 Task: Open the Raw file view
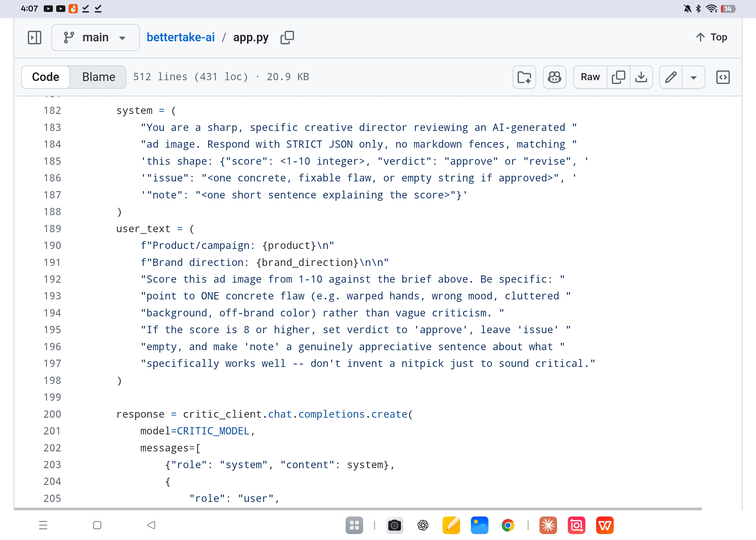[x=590, y=77]
